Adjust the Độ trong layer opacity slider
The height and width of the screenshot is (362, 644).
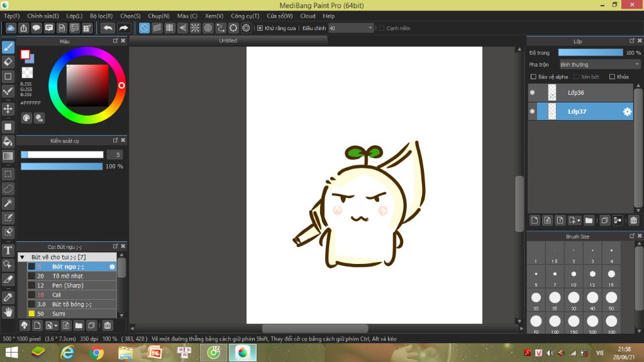coord(590,53)
